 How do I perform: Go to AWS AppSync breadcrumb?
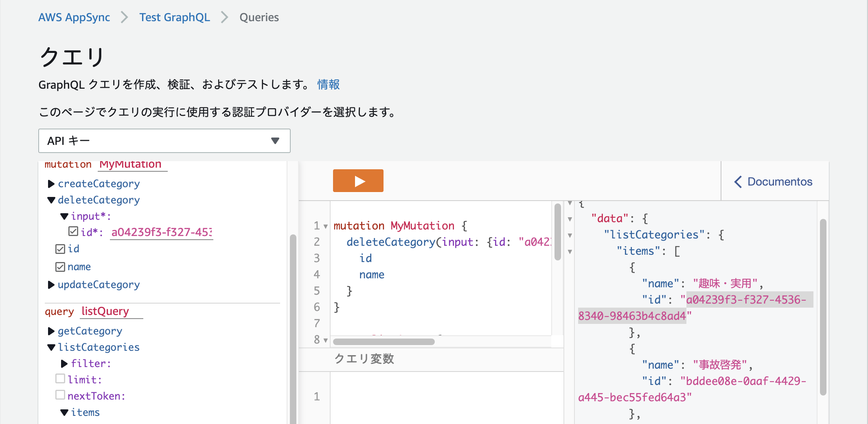coord(74,17)
